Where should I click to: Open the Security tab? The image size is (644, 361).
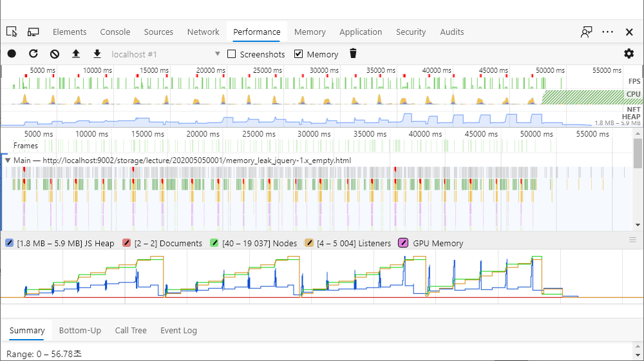[x=411, y=32]
